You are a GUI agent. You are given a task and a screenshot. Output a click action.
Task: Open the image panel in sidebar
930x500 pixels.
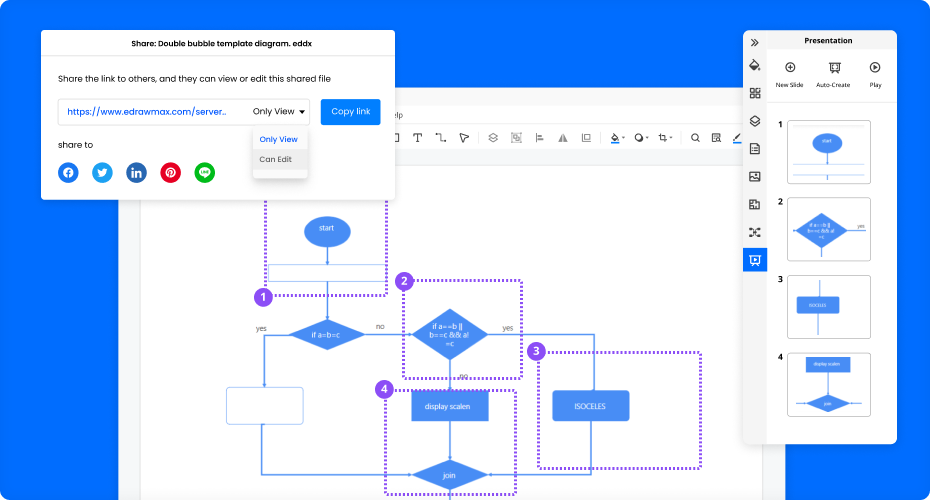pos(755,177)
